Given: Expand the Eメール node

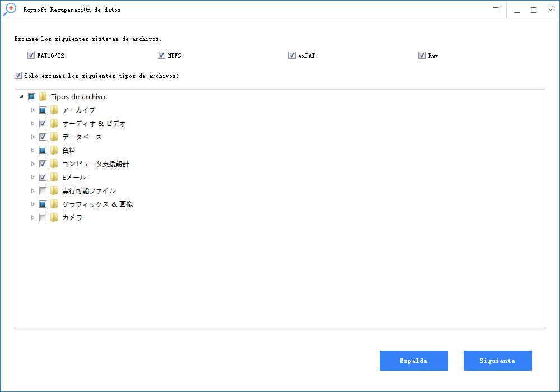Looking at the screenshot, I should point(32,177).
